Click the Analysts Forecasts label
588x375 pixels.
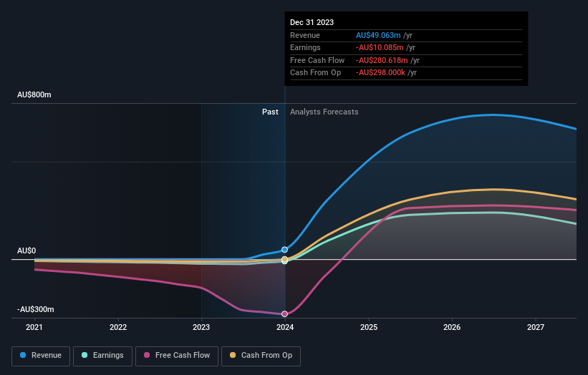tap(324, 112)
